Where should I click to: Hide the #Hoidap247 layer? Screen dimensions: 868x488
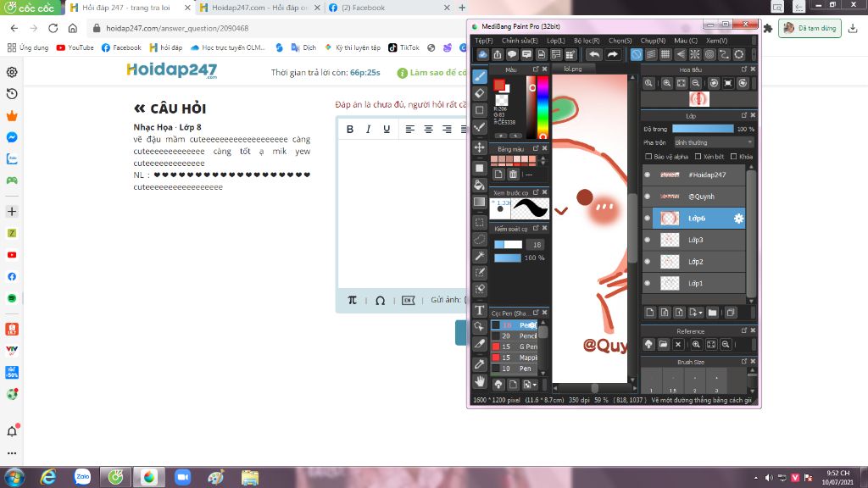coord(647,175)
